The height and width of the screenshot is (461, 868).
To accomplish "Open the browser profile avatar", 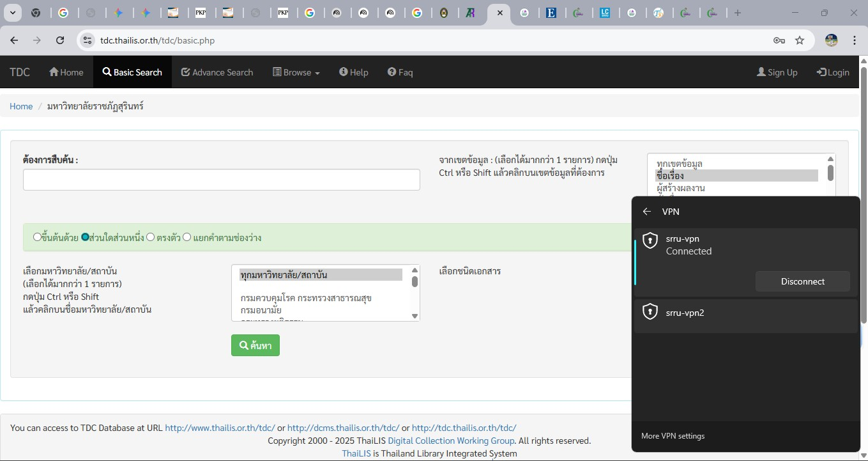I will pos(831,40).
